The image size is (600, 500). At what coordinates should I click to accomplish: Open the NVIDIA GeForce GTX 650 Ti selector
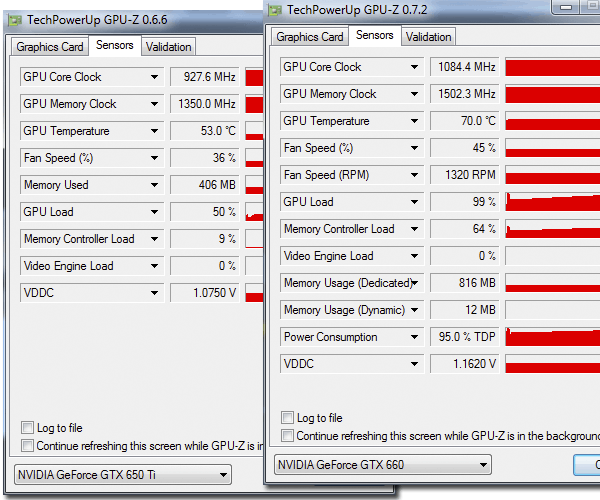123,475
